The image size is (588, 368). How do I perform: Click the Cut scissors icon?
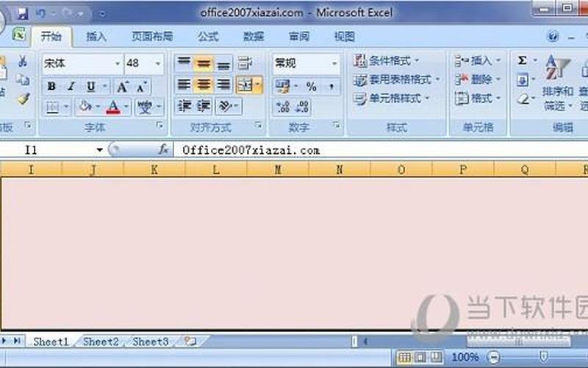tap(23, 61)
